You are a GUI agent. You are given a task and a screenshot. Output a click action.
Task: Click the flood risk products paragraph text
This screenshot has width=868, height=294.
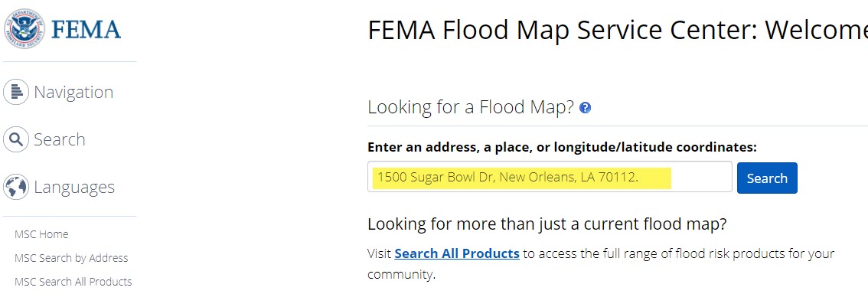coord(601,264)
